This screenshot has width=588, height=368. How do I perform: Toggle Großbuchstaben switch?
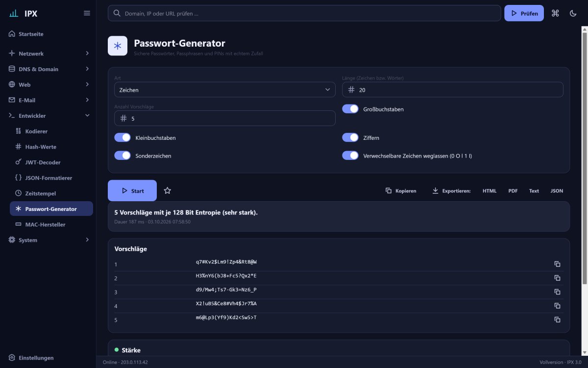click(x=350, y=109)
